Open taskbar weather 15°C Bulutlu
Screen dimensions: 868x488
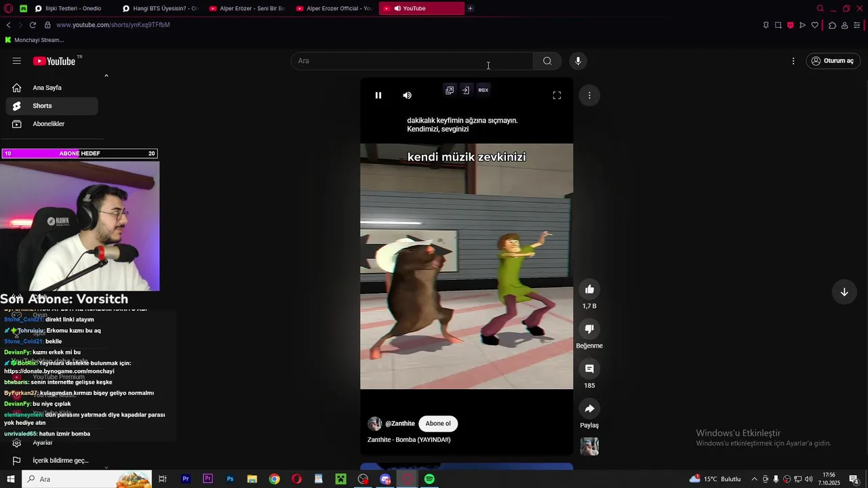pos(715,479)
